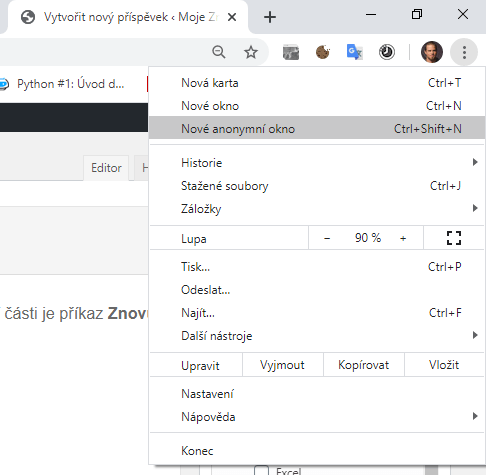Open a new tab with the plus button

270,17
